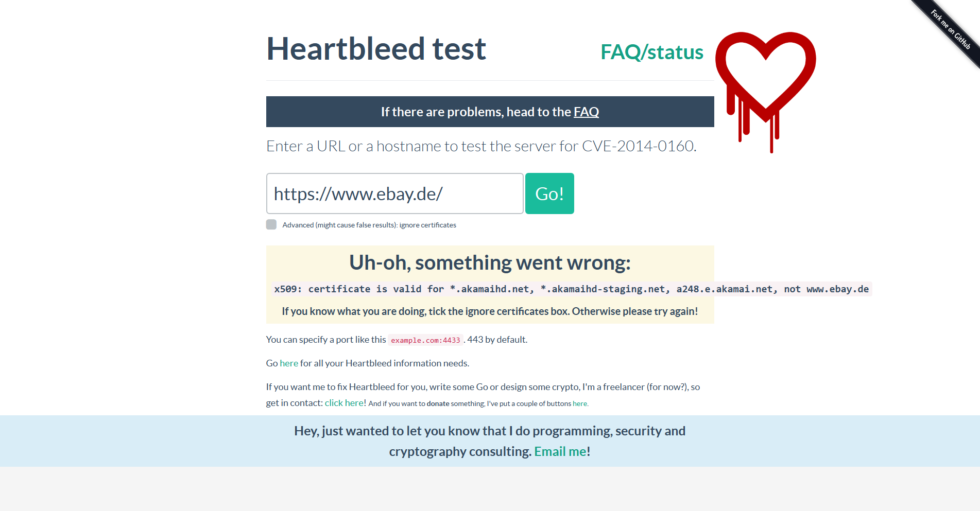
Task: Open the FAQ/status link in header
Action: (651, 52)
